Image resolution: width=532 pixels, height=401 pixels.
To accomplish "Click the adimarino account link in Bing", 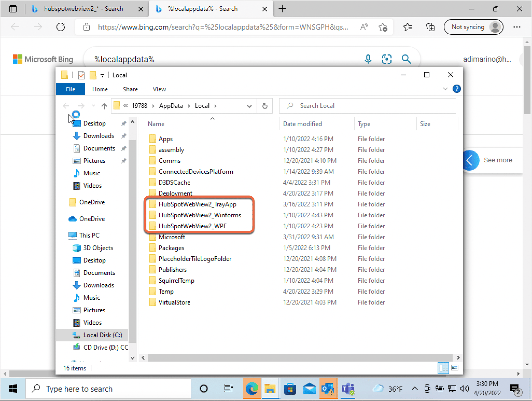I will coord(487,59).
